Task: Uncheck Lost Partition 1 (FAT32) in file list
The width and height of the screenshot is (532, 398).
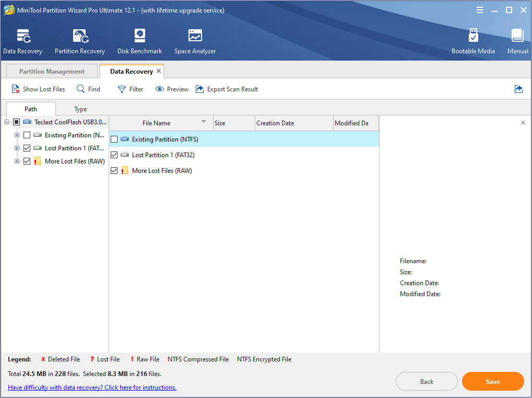Action: (114, 155)
